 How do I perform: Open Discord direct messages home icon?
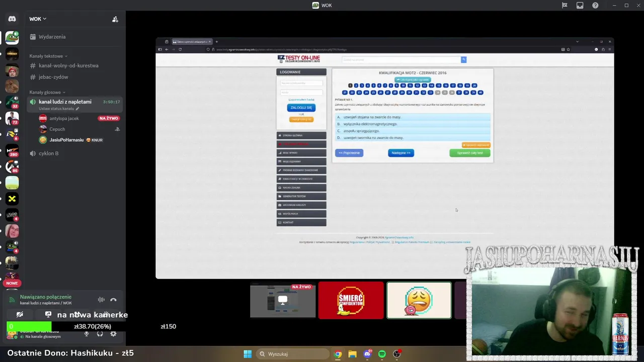(12, 19)
